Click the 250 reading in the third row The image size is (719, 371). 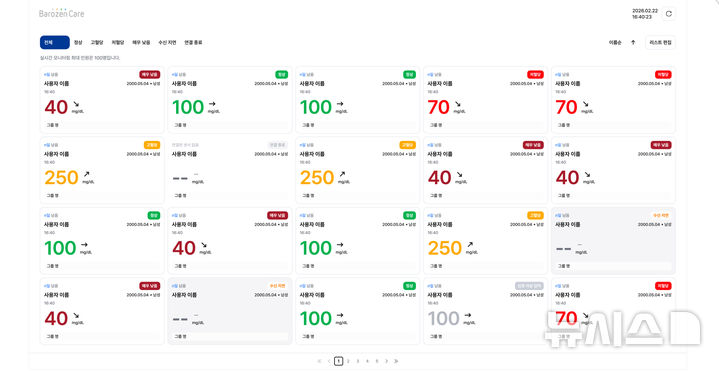click(x=445, y=248)
